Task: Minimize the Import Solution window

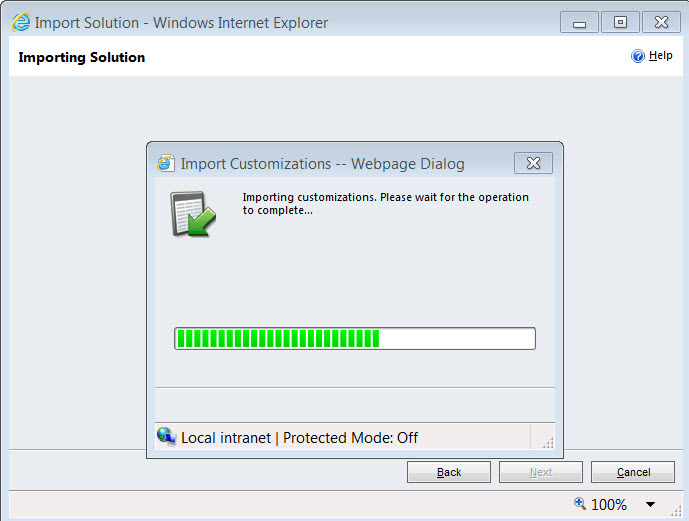Action: 581,22
